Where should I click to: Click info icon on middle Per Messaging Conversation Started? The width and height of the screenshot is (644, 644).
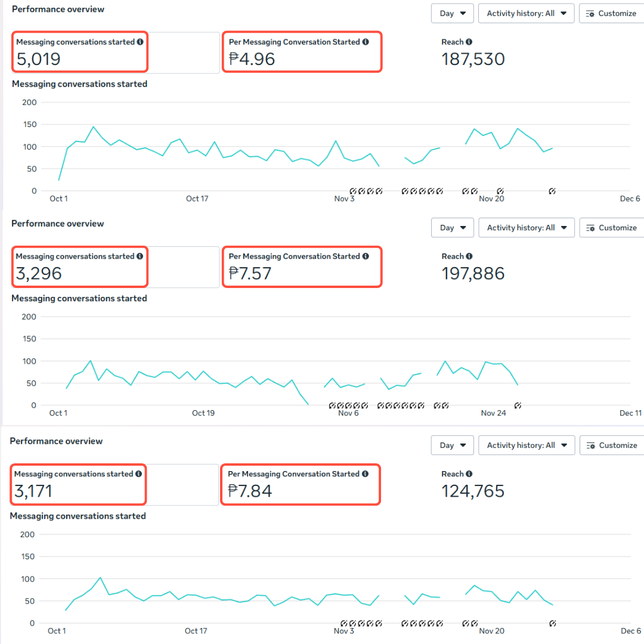[366, 256]
